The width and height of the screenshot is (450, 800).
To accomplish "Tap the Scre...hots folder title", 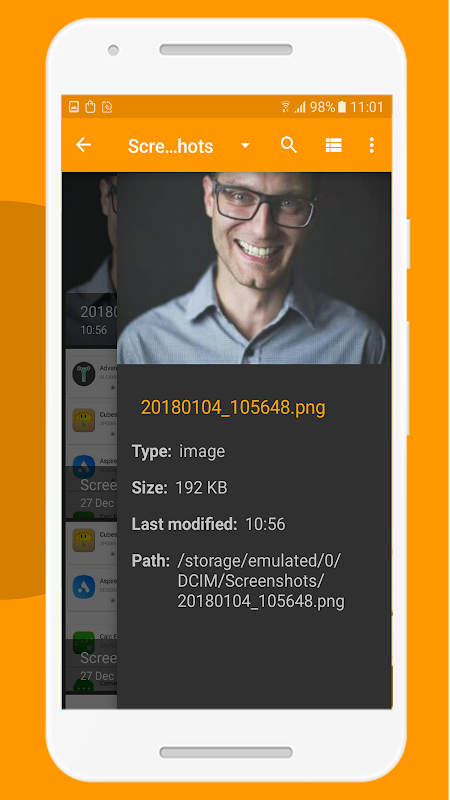I will pos(170,146).
